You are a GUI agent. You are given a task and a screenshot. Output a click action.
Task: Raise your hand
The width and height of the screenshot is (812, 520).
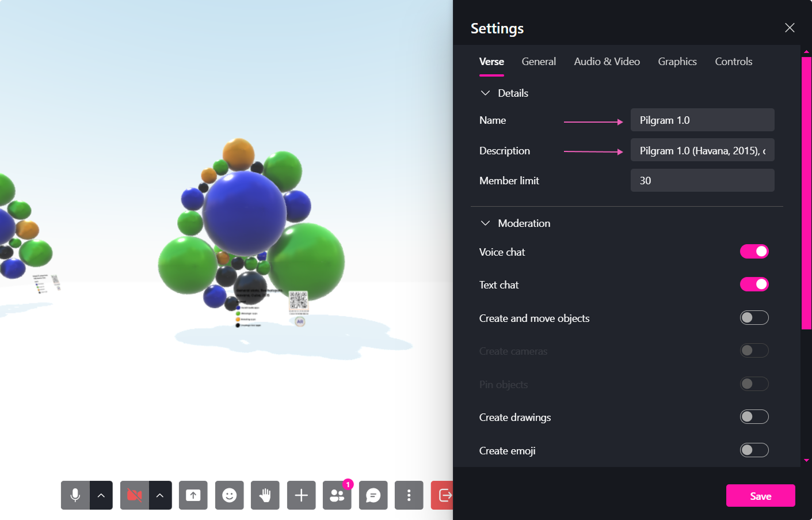[265, 495]
